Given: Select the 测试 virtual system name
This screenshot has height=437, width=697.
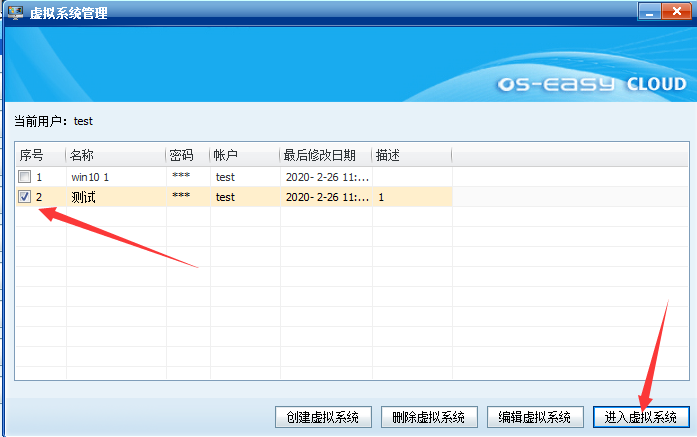Looking at the screenshot, I should click(84, 197).
